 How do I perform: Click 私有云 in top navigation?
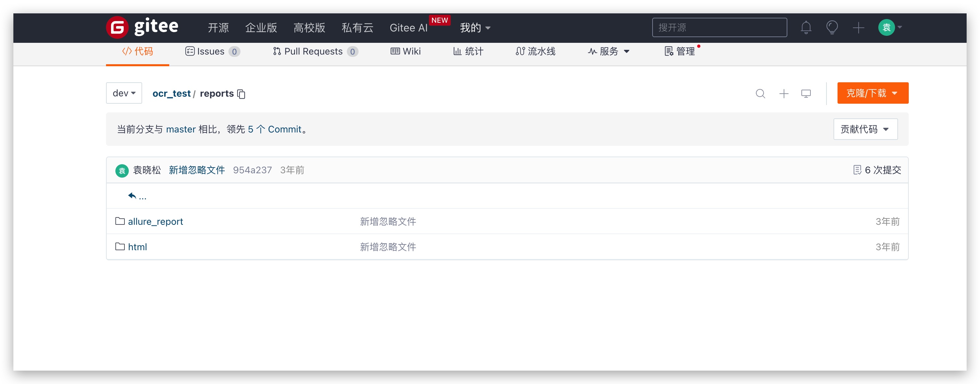pos(358,27)
